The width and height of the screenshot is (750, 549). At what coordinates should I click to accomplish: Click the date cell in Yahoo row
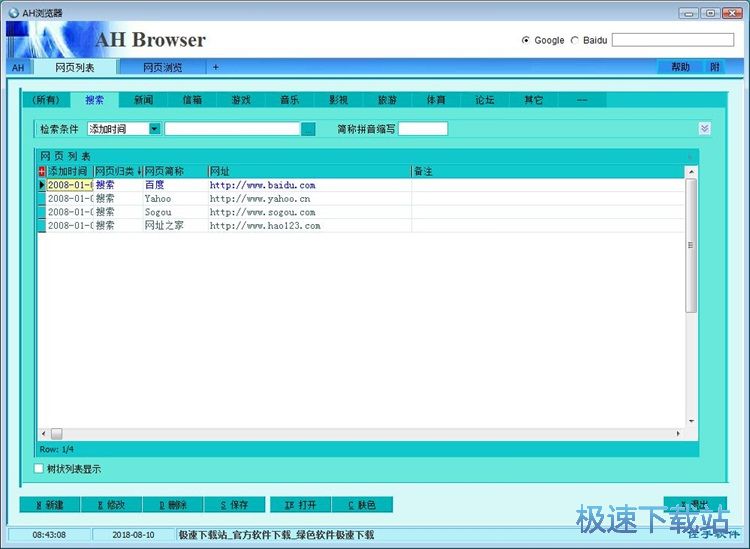coord(70,198)
